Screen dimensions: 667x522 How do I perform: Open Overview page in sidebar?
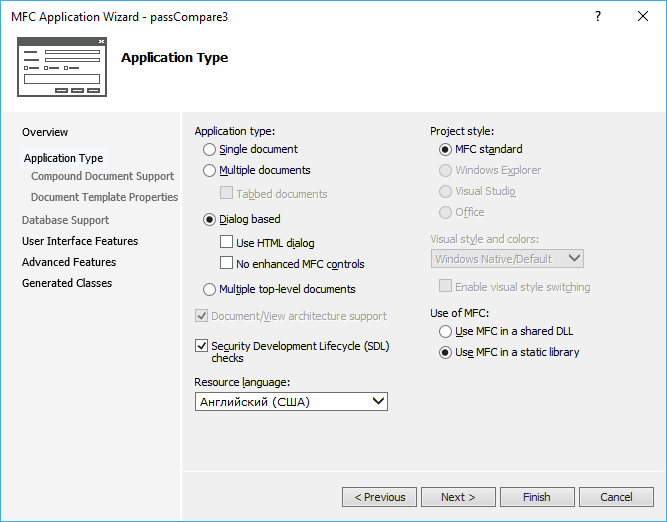[45, 132]
